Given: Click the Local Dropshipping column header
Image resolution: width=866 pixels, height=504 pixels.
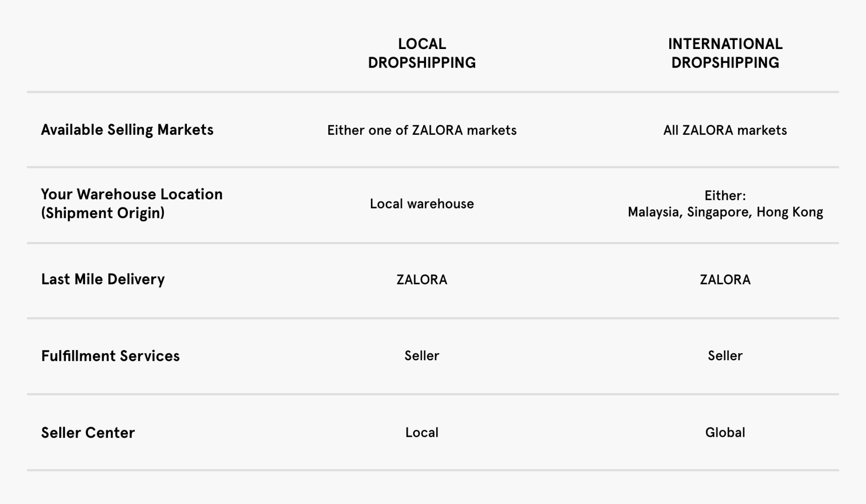Looking at the screenshot, I should (421, 53).
